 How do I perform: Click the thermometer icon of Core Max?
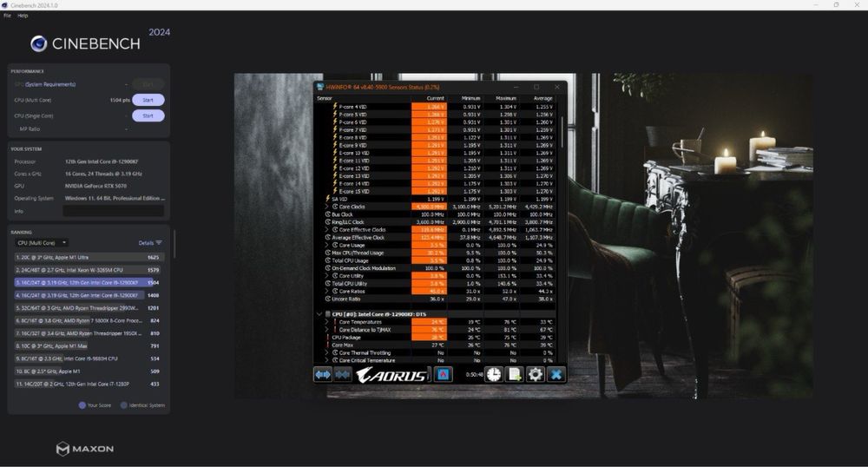pos(328,345)
